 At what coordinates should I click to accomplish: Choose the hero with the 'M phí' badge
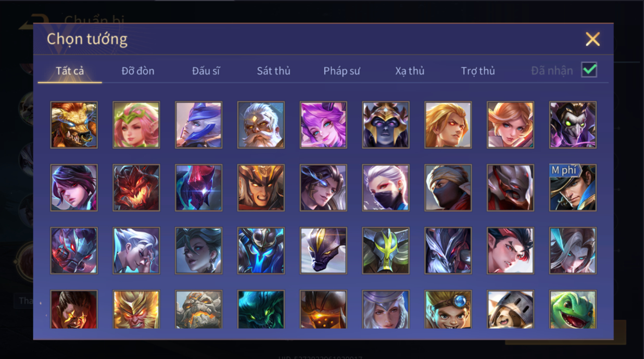click(573, 188)
